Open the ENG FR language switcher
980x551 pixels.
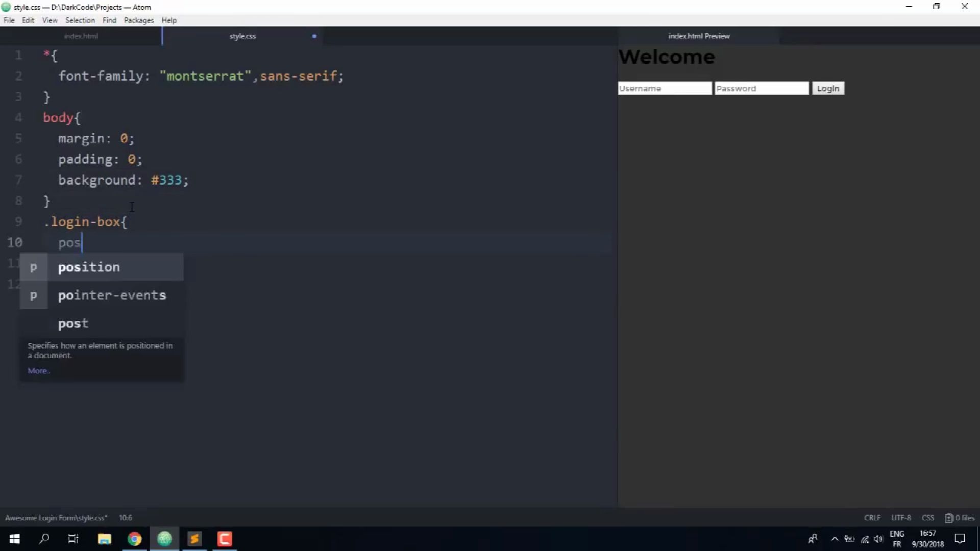tap(897, 538)
